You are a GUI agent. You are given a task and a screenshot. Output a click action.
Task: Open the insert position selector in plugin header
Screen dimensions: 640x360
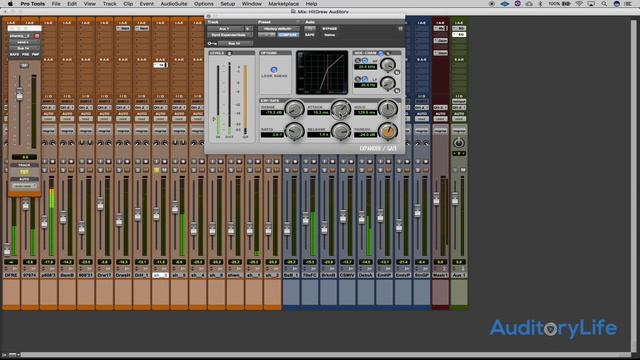pos(248,29)
